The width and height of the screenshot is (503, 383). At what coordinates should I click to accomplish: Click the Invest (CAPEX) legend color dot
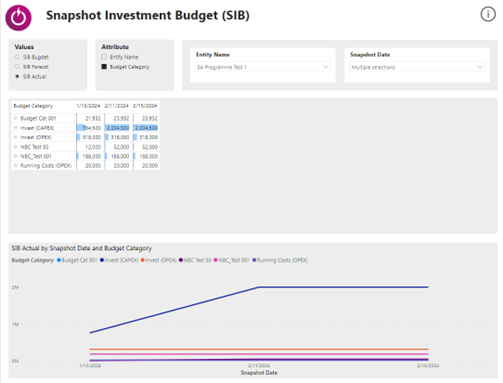tap(102, 260)
